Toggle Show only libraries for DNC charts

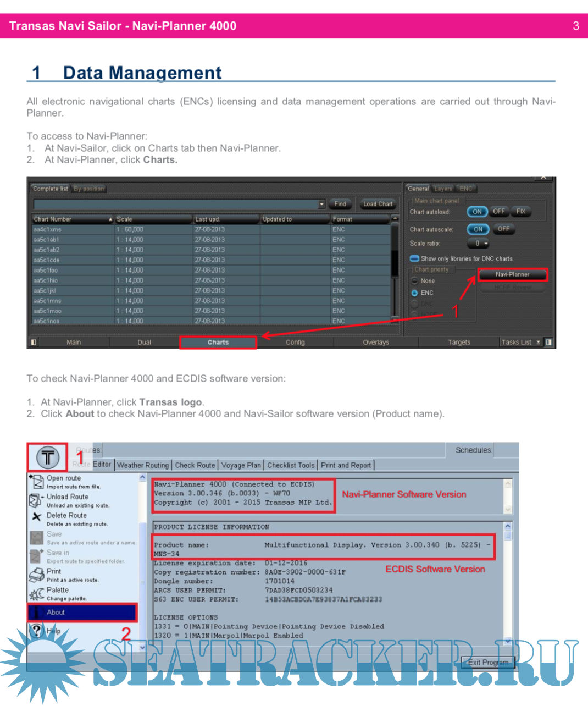pos(414,258)
